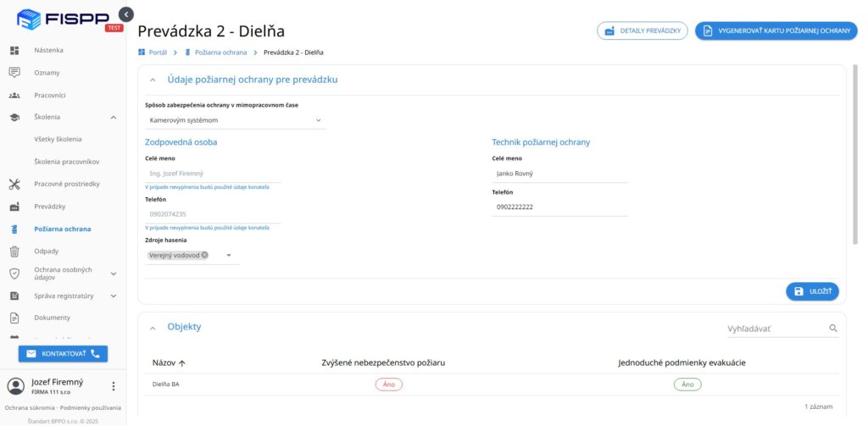Collapse the Údaje požiarnej ochrany section
This screenshot has height=426, width=868.
point(153,80)
